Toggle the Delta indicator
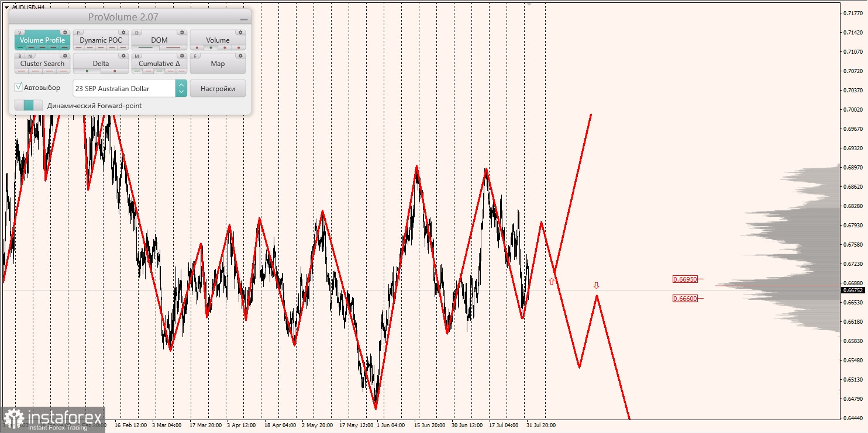Image resolution: width=868 pixels, height=433 pixels. [101, 64]
